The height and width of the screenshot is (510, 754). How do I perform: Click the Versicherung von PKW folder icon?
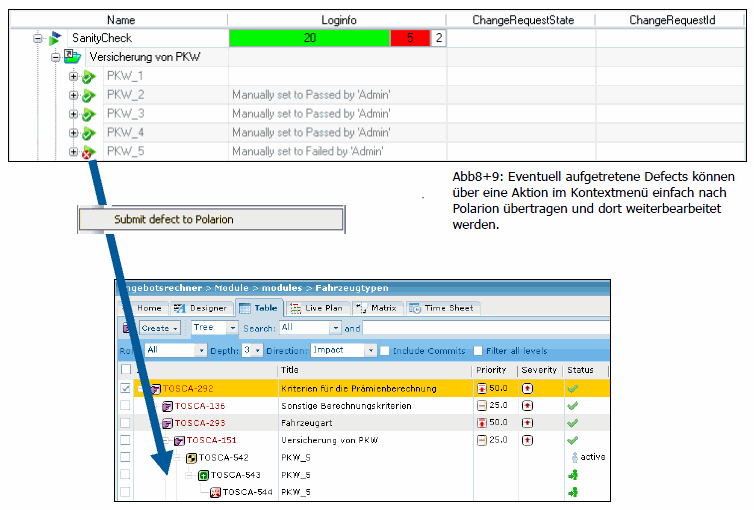(x=73, y=57)
